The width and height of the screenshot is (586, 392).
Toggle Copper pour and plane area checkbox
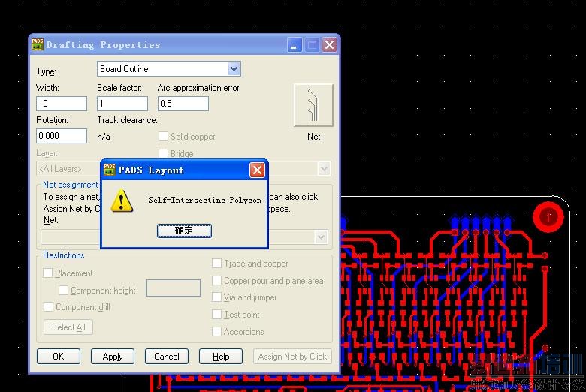(x=216, y=281)
